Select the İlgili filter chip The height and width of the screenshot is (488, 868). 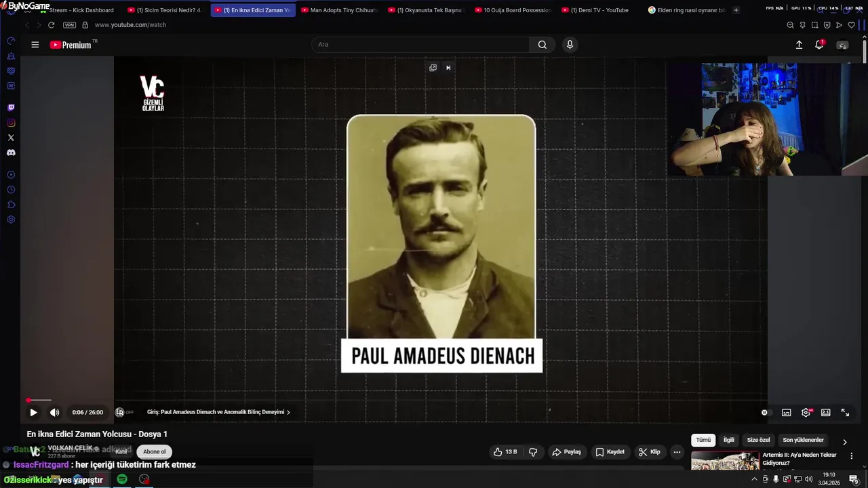click(728, 440)
